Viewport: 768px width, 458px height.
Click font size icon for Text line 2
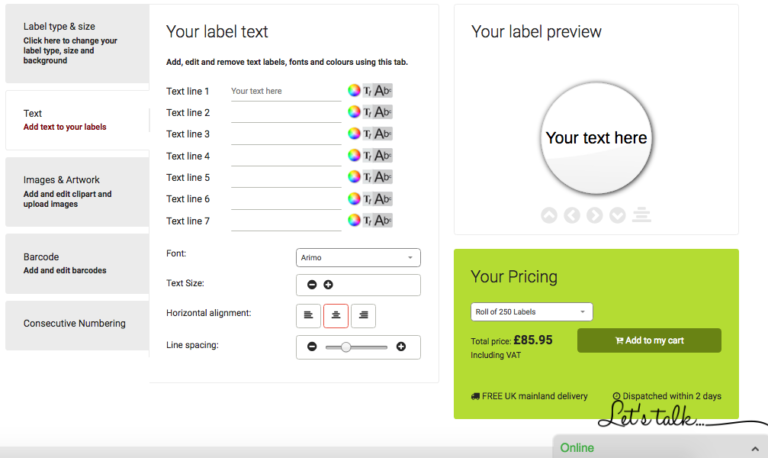tap(368, 113)
